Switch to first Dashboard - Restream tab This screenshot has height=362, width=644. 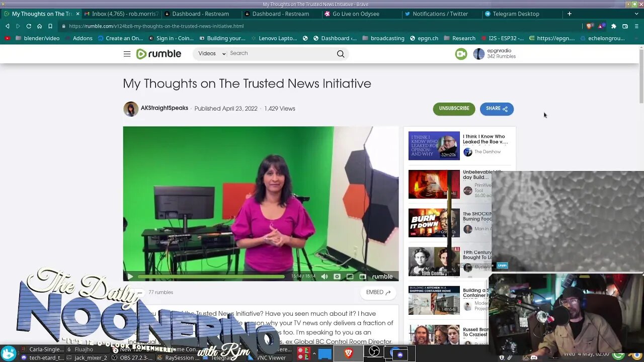click(x=200, y=14)
